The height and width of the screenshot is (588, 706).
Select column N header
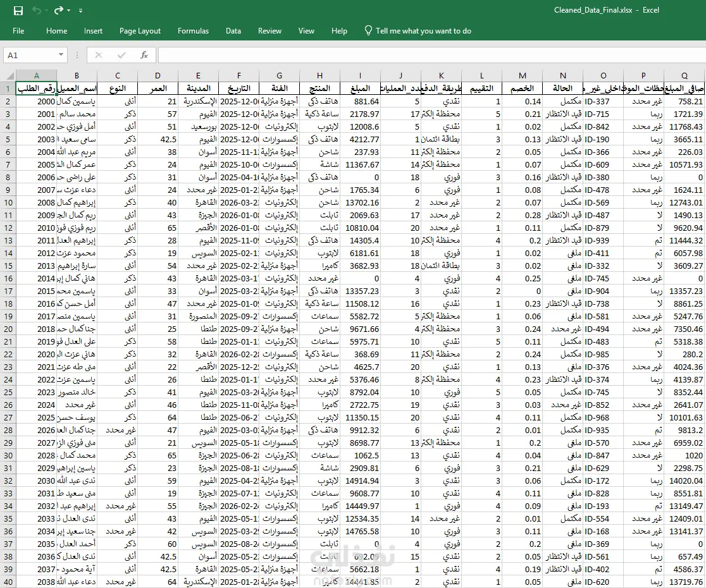coord(563,76)
